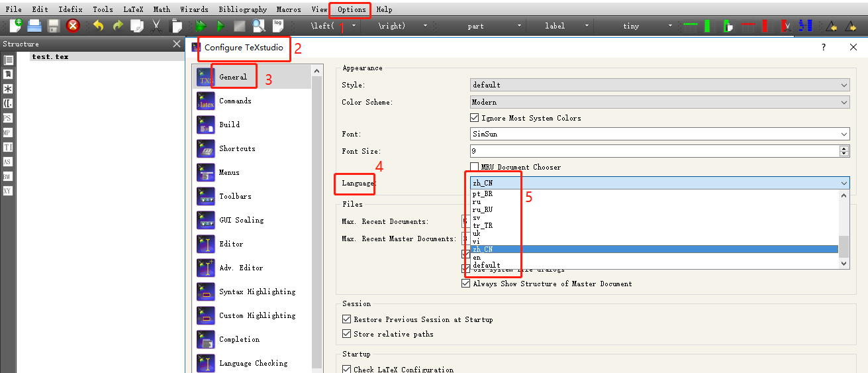Open the tiny font size dropdown
The image size is (868, 373).
(x=670, y=26)
